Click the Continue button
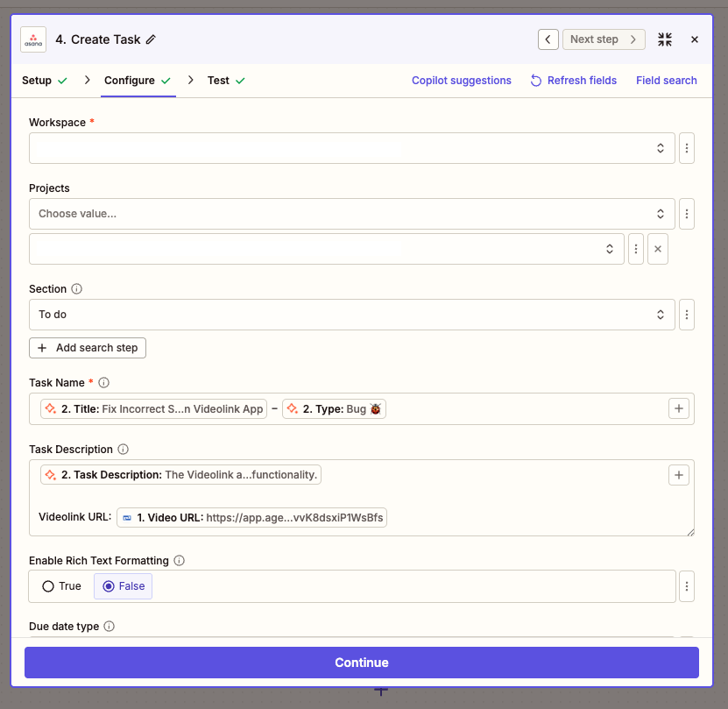This screenshot has width=728, height=709. click(x=362, y=662)
